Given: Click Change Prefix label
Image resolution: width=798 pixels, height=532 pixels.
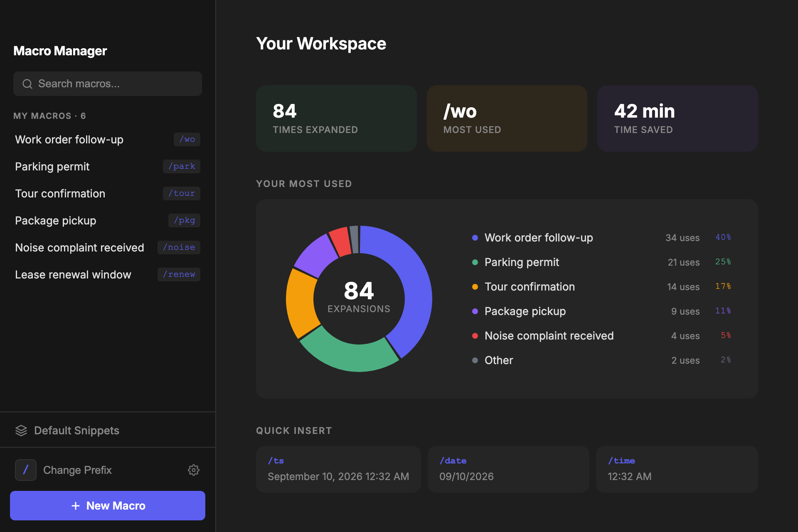Looking at the screenshot, I should 77,470.
